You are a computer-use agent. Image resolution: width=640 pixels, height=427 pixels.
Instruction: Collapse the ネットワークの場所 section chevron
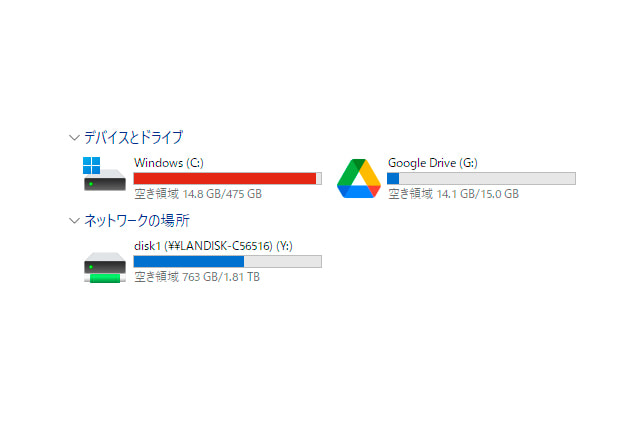[x=74, y=221]
